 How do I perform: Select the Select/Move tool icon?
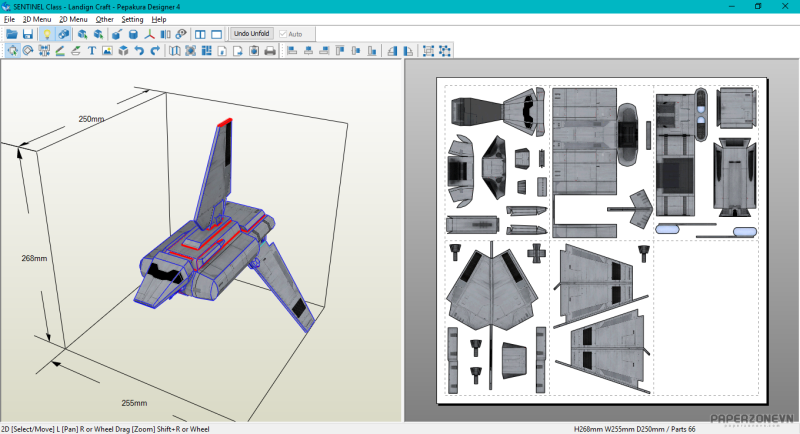[x=13, y=50]
